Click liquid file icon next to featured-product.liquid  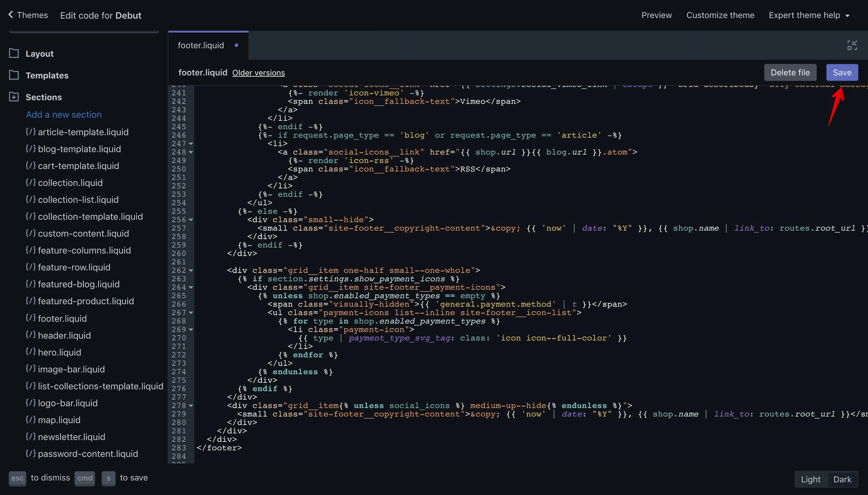pyautogui.click(x=30, y=300)
